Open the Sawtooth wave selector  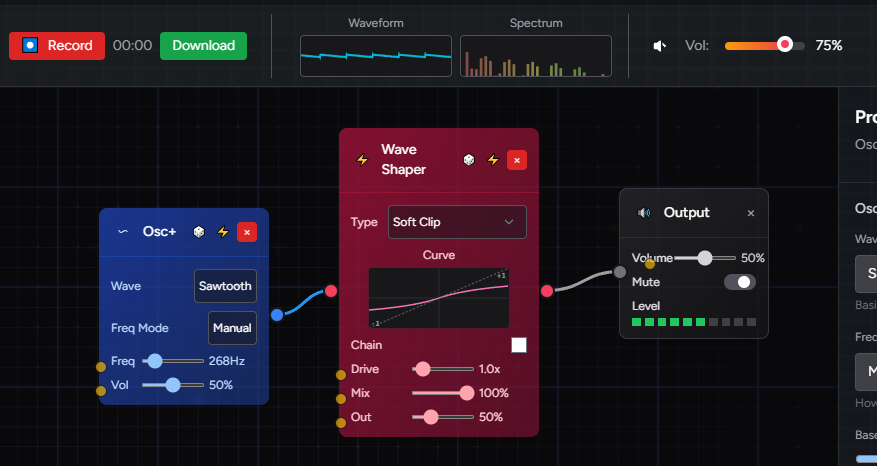tap(225, 286)
